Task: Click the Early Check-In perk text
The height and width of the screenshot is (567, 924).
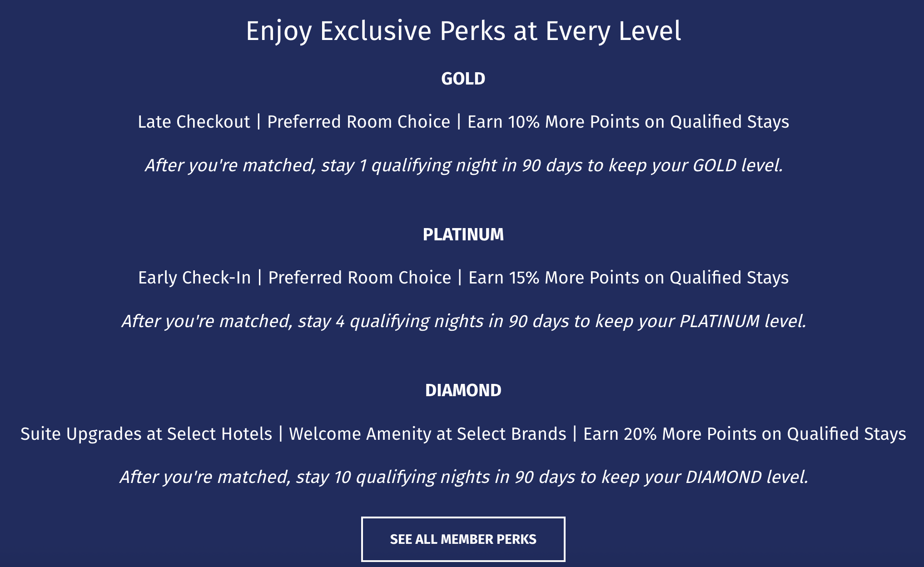Action: tap(194, 278)
